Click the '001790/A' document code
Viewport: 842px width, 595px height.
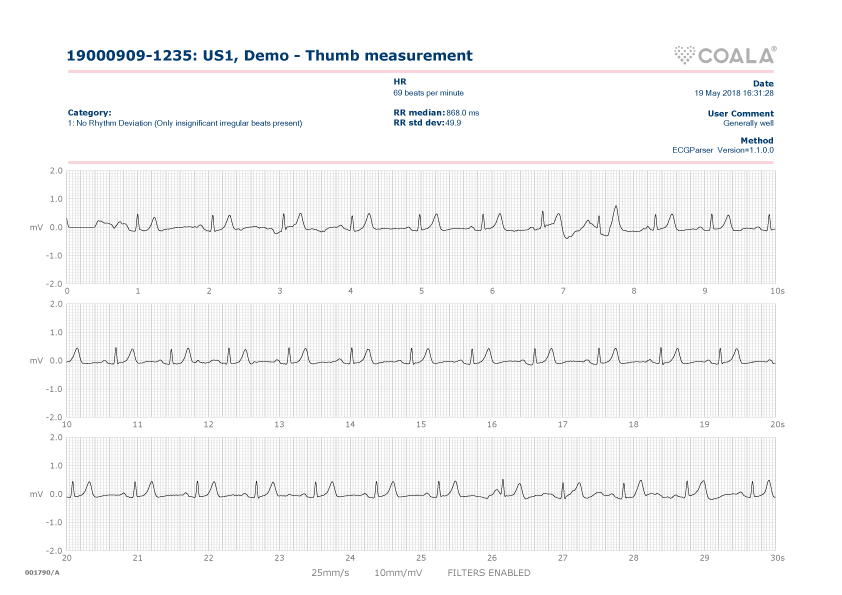point(42,573)
